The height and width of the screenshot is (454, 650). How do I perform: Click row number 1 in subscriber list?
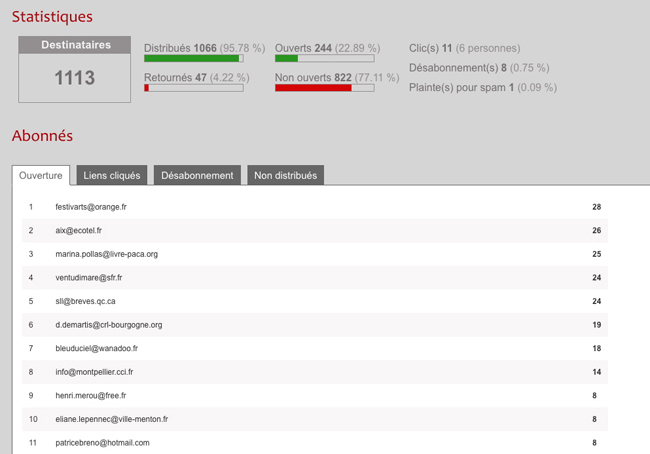(31, 207)
